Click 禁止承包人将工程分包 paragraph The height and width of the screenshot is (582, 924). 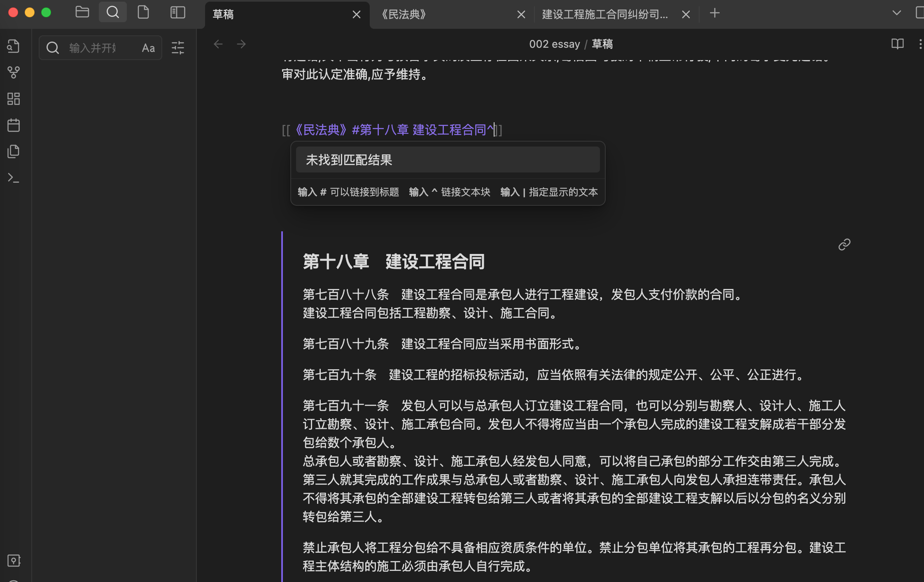coord(574,557)
